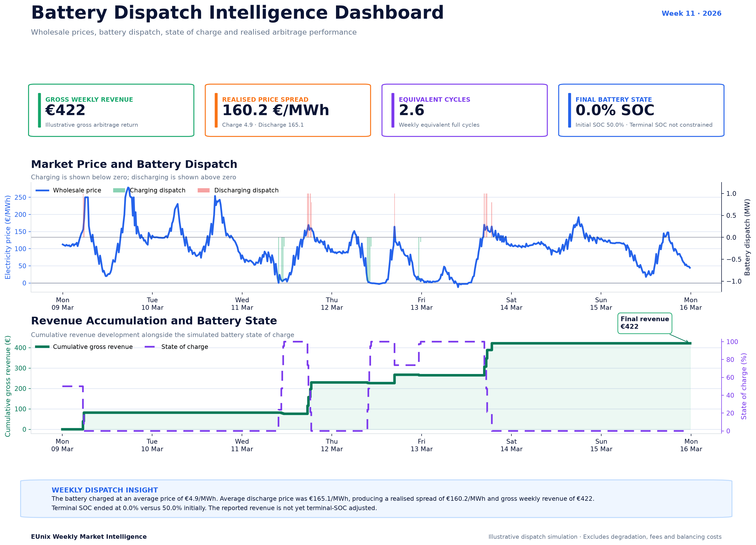Click the 80 tick on the state of charge axis
756x545 pixels.
[730, 359]
